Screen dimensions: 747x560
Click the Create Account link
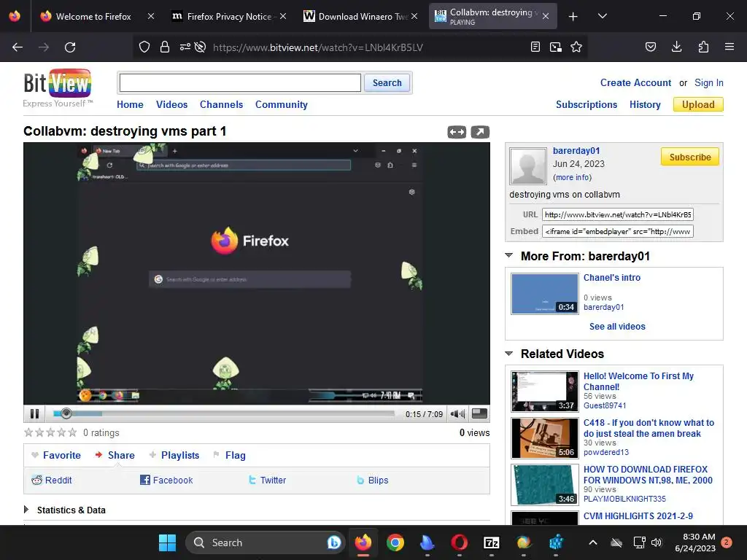[635, 82]
